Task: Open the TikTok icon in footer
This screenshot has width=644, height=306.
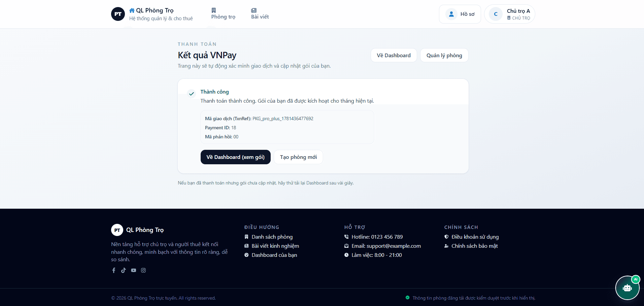Action: click(124, 270)
